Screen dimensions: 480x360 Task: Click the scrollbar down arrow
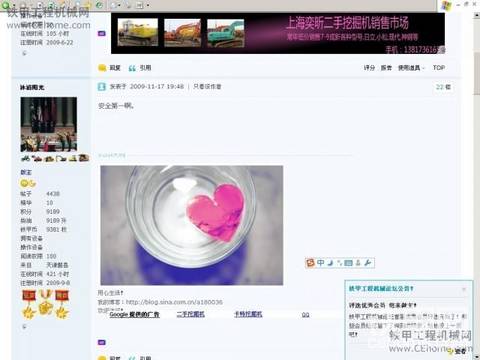477,357
